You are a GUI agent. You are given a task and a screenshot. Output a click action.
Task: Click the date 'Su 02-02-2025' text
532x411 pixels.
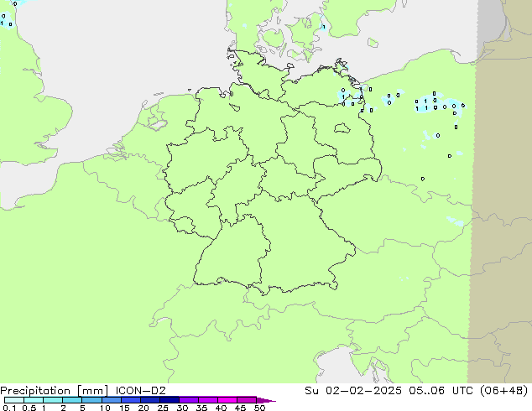pos(353,391)
